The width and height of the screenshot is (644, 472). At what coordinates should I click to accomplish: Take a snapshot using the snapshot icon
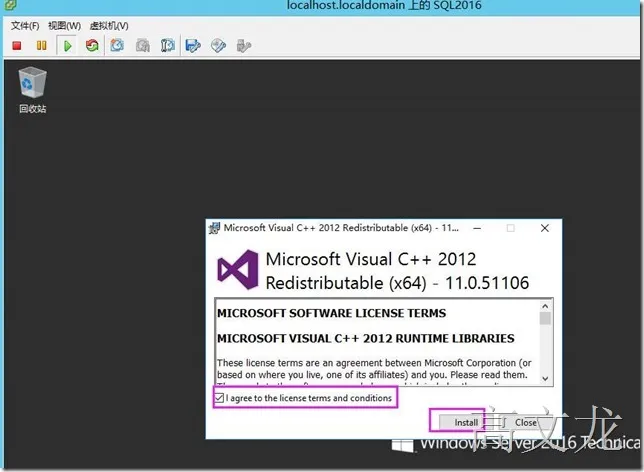coord(117,45)
